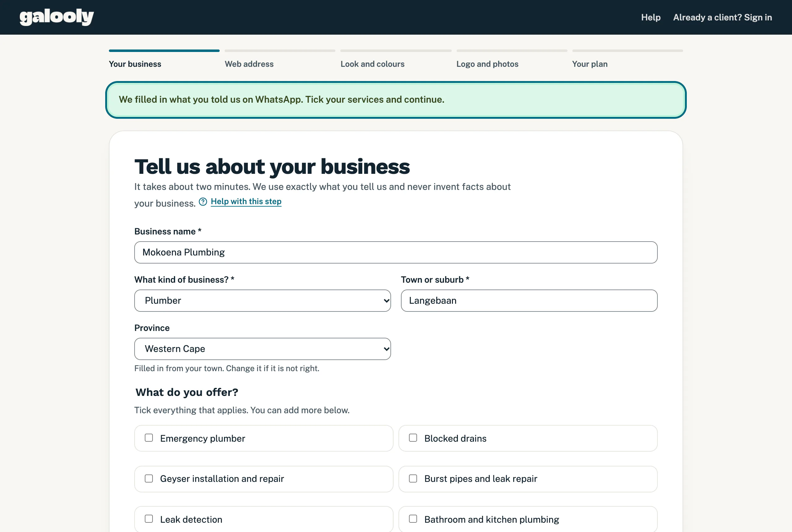Go to the Look and colours step
This screenshot has width=792, height=532.
pos(372,64)
